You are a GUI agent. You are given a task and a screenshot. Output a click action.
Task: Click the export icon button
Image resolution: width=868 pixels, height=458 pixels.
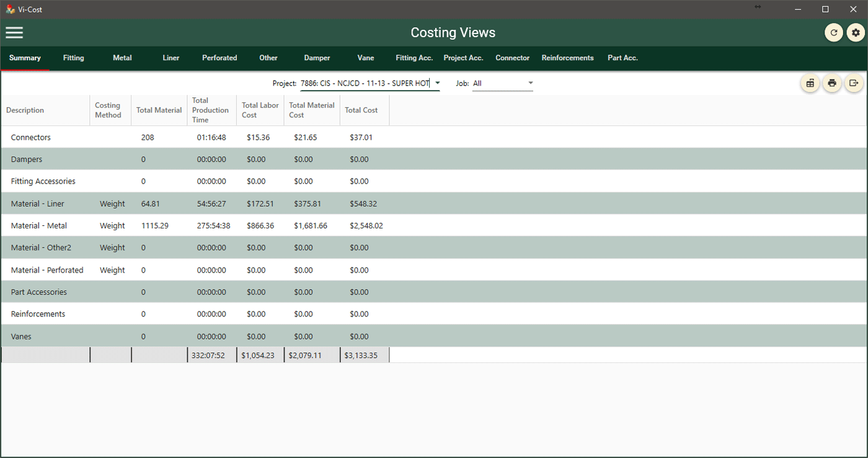point(854,83)
